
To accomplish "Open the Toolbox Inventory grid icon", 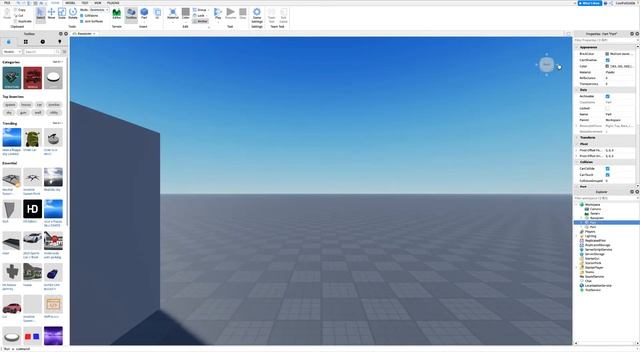I will point(26,42).
